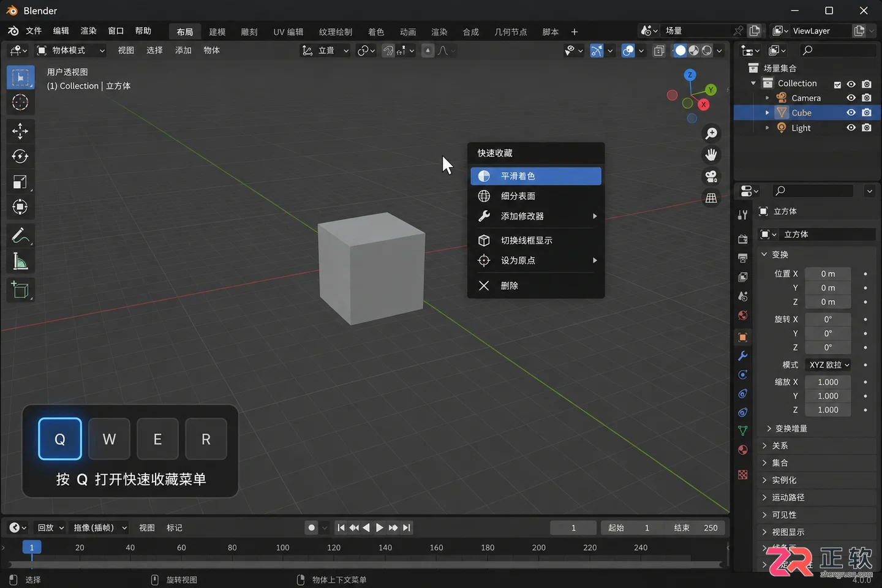Select the Add Cube tool
The width and height of the screenshot is (882, 588).
[x=20, y=290]
